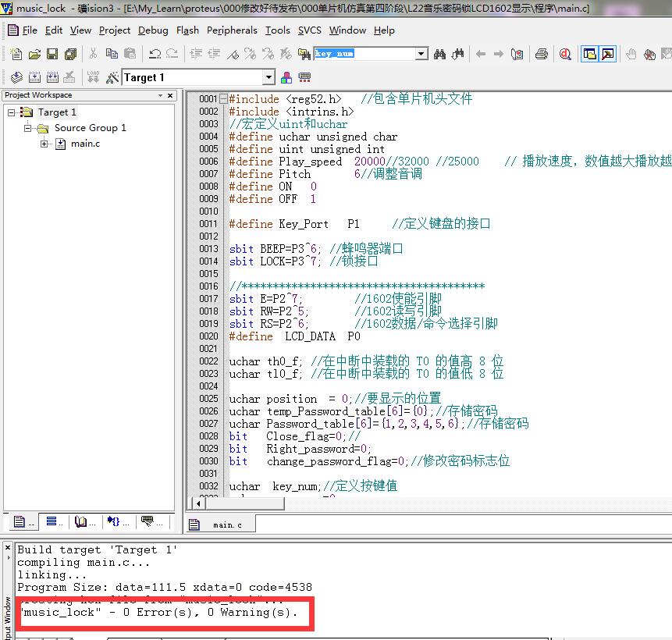Click the Print icon in toolbar

point(541,54)
